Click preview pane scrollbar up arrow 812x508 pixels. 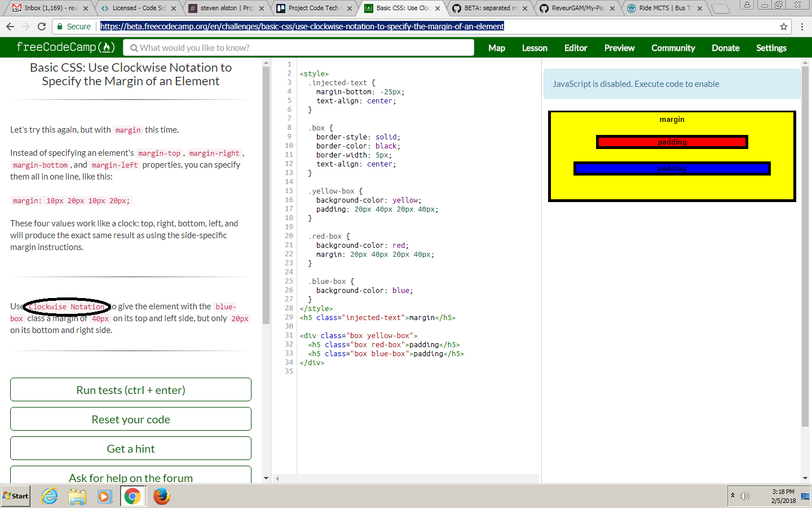click(x=805, y=62)
